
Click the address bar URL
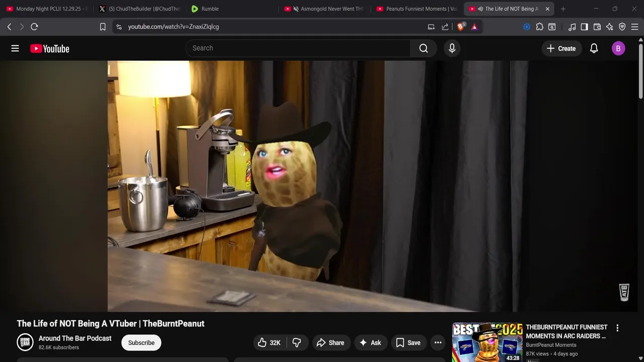[174, 27]
